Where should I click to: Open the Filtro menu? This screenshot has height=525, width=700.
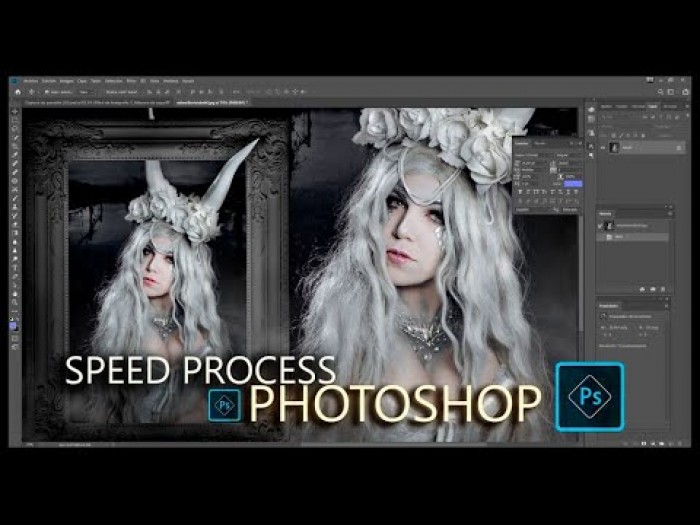[131, 81]
